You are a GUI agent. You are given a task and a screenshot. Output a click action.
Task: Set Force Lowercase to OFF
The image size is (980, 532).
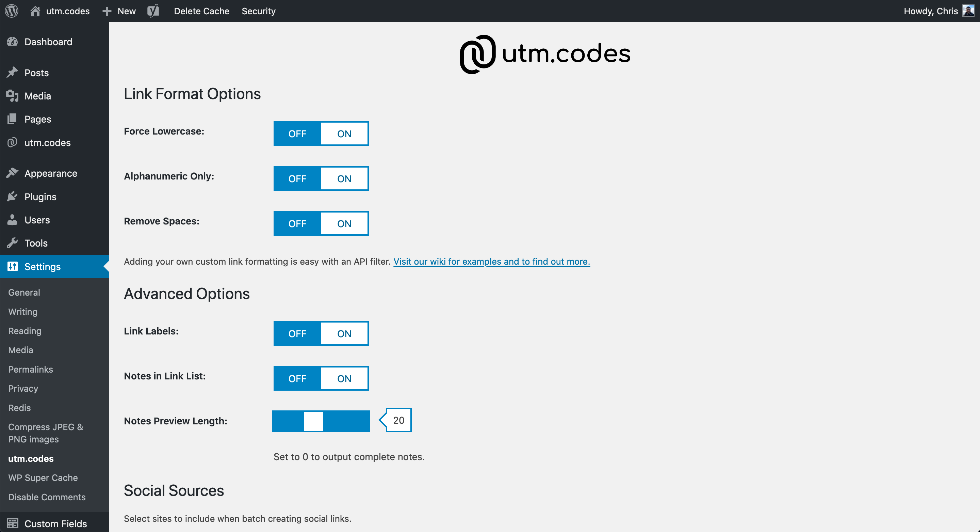tap(297, 134)
